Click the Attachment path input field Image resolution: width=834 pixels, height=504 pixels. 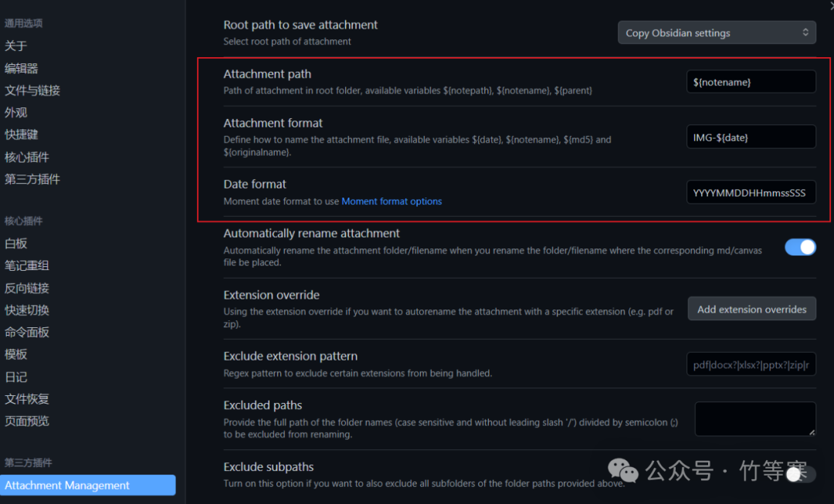[x=751, y=82]
